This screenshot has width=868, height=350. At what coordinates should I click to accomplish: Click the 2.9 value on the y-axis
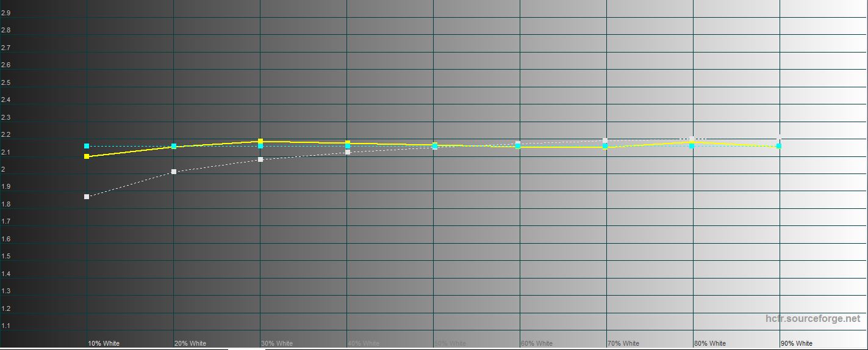pos(5,12)
